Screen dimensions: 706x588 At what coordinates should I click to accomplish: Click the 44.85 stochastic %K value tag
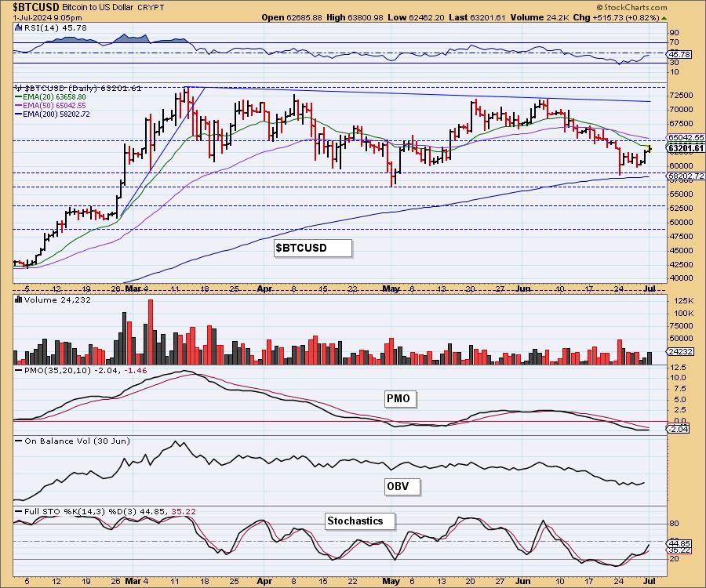tap(679, 543)
